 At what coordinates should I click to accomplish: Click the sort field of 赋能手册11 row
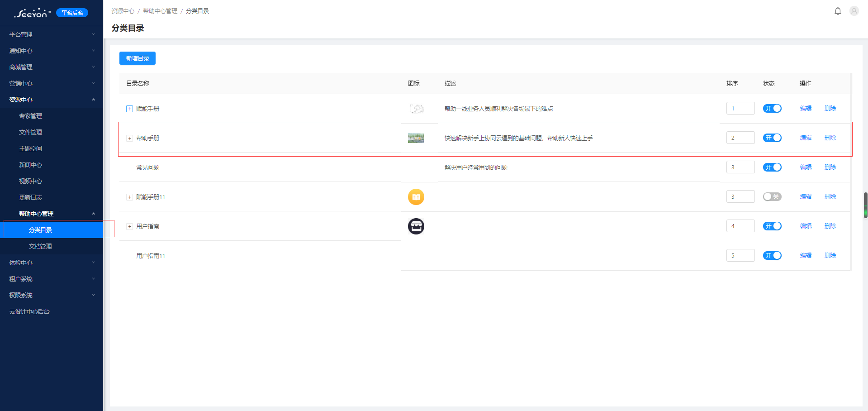740,196
